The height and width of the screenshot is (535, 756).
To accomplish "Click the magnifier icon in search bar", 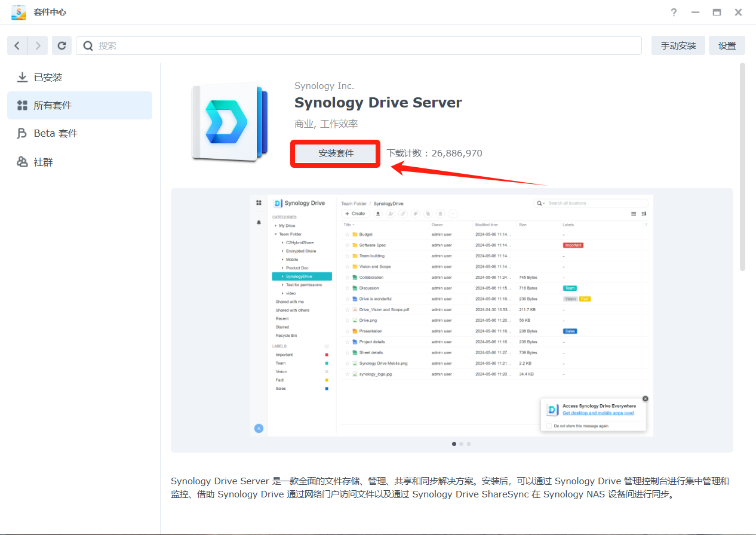I will point(88,45).
